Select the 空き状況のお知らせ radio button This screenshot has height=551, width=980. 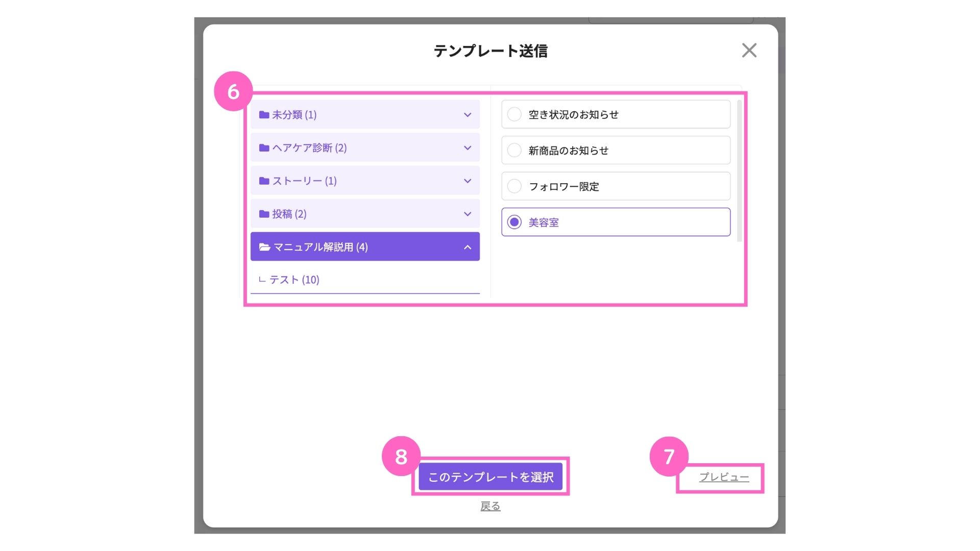[x=514, y=114]
